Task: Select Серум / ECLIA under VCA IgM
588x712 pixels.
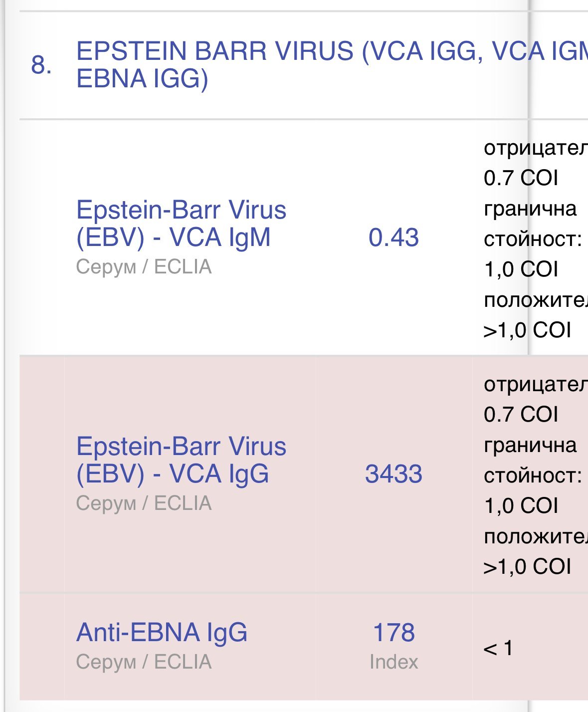Action: (144, 267)
